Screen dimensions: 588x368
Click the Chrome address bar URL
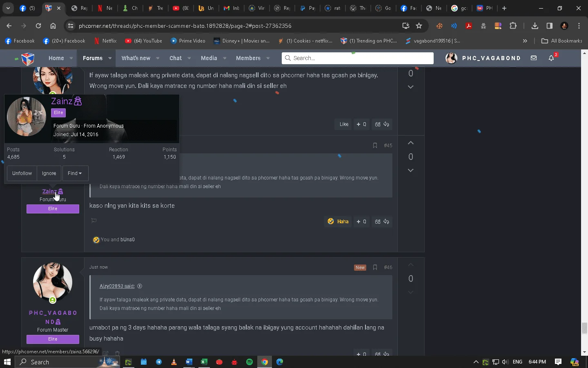(185, 26)
